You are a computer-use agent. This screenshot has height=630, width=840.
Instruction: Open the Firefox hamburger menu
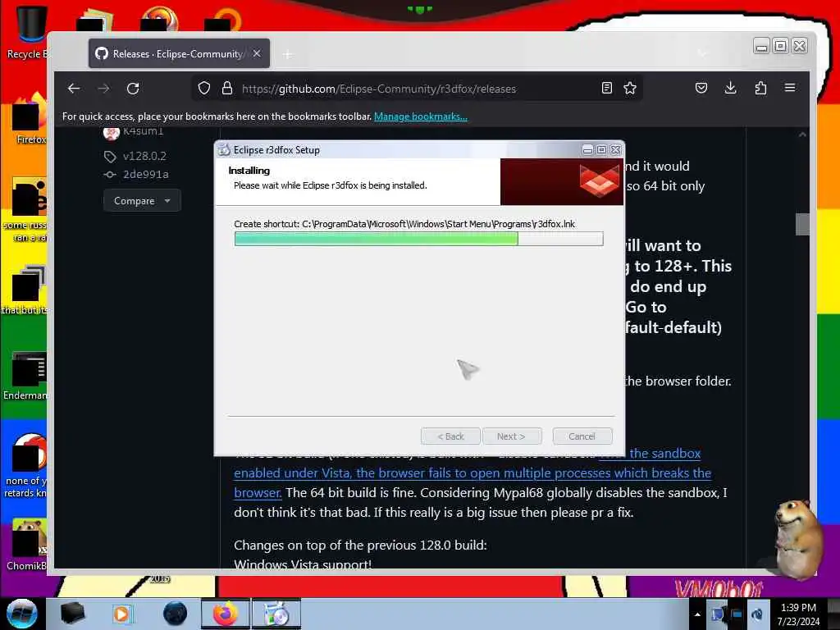click(790, 88)
